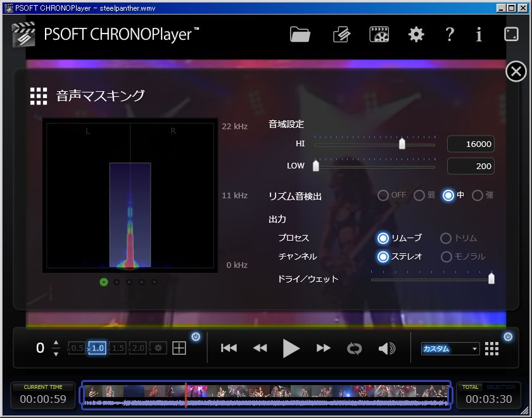Select the fourth preset dot below spectrum
The height and width of the screenshot is (418, 532).
(x=142, y=282)
